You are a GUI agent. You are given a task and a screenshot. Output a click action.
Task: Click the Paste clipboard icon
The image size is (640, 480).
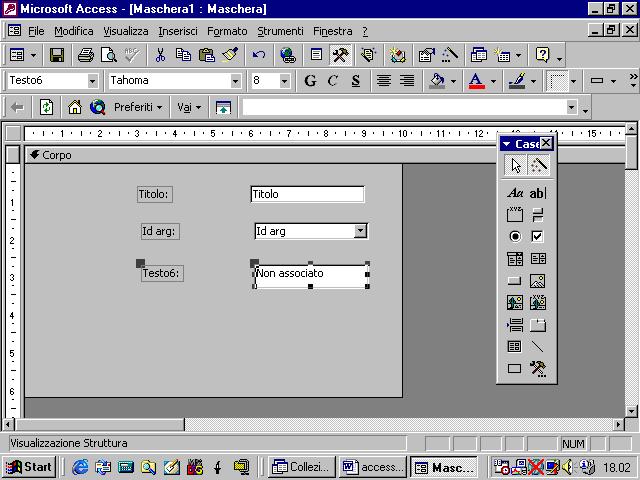point(207,55)
